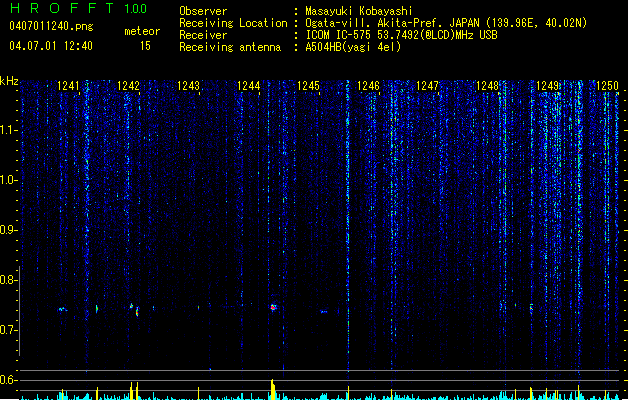Click the date stamp 04.07.01 12:40
The image size is (629, 400).
(51, 46)
